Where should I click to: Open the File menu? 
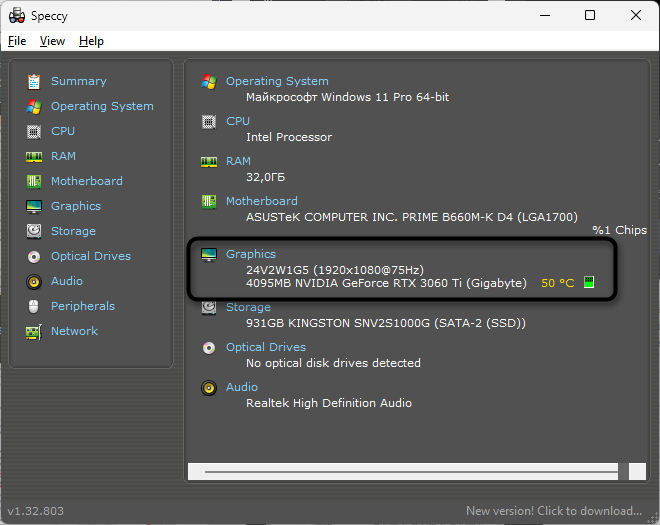(17, 41)
